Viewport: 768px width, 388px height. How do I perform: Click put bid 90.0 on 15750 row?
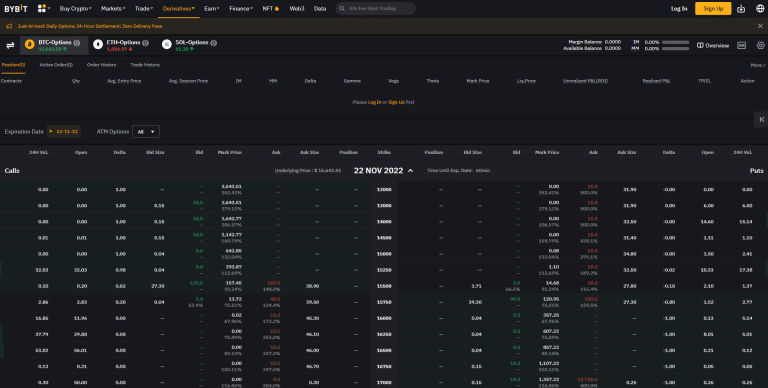coord(515,299)
